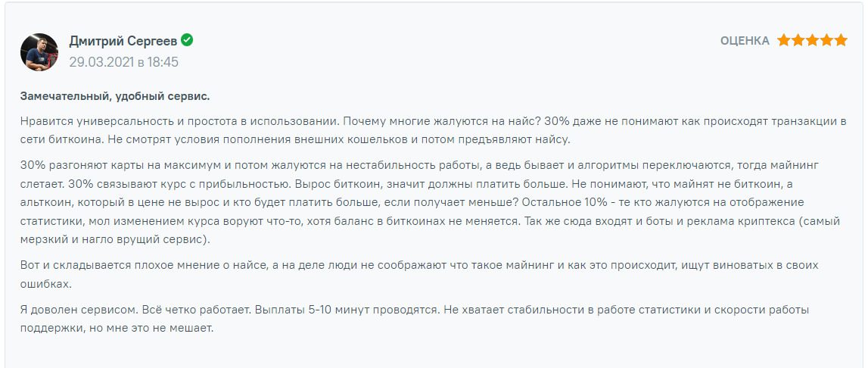The image size is (868, 368).
Task: Open Дмитрий Сергеев's avatar photo
Action: pyautogui.click(x=39, y=52)
